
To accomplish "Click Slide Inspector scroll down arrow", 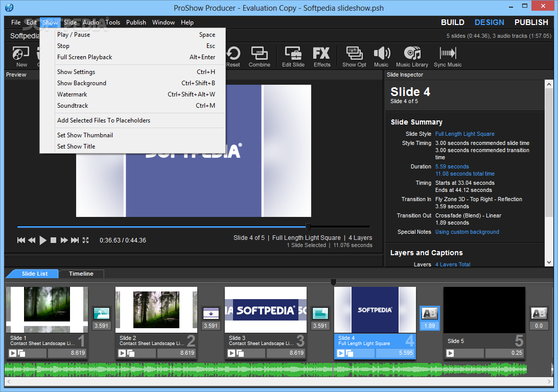I will point(549,262).
